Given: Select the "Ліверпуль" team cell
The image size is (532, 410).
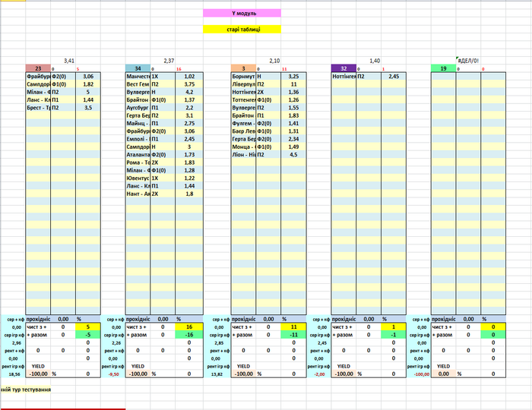Looking at the screenshot, I should [243, 84].
